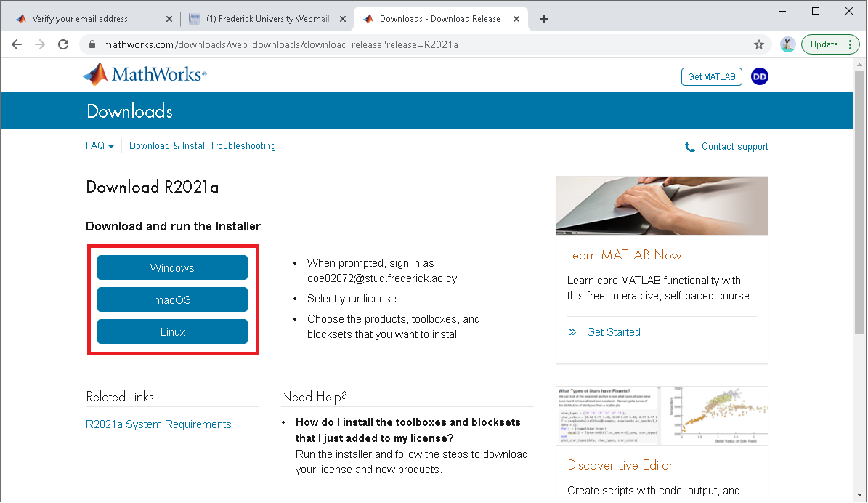868x503 pixels.
Task: Download the Linux installer
Action: click(x=172, y=332)
